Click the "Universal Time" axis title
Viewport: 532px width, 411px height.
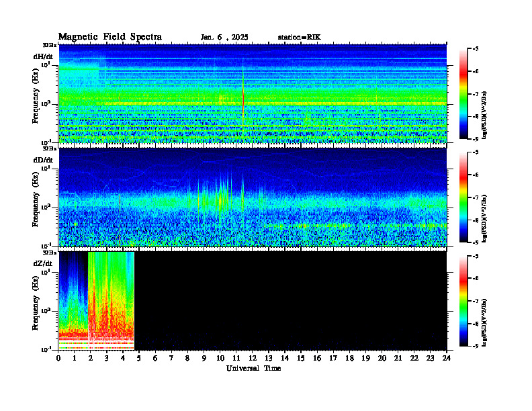[253, 368]
